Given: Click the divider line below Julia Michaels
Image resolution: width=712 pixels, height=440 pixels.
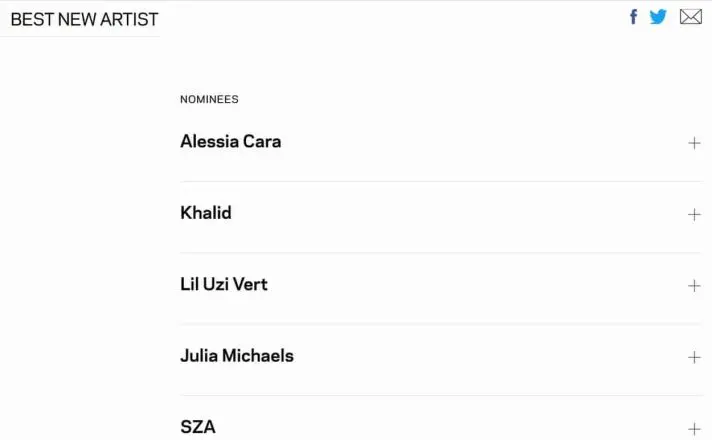Looking at the screenshot, I should pos(441,395).
